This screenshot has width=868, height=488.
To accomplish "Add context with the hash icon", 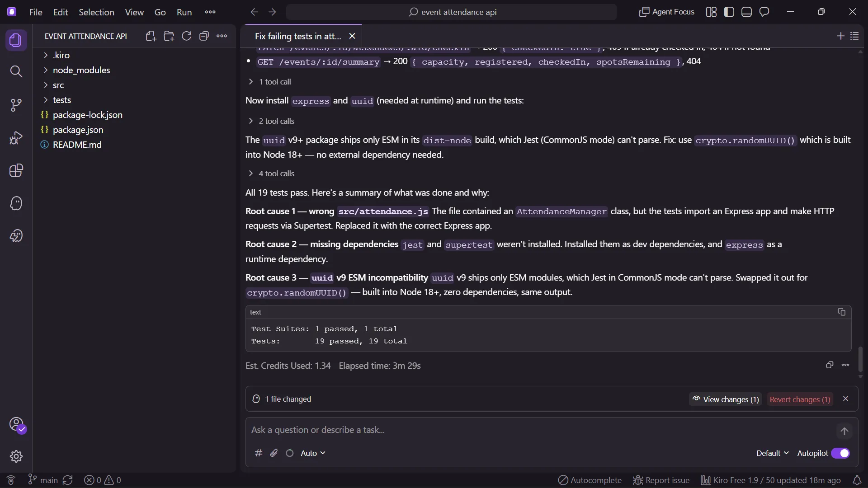I will (x=259, y=453).
